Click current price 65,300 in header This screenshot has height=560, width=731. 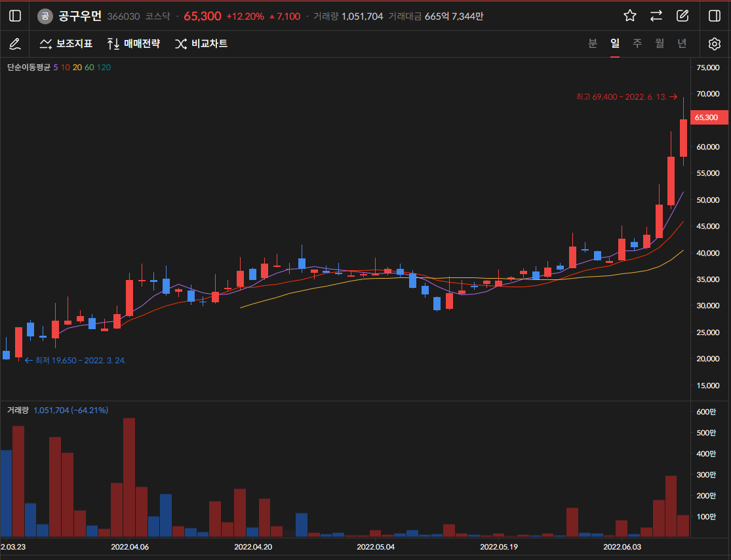(x=203, y=16)
